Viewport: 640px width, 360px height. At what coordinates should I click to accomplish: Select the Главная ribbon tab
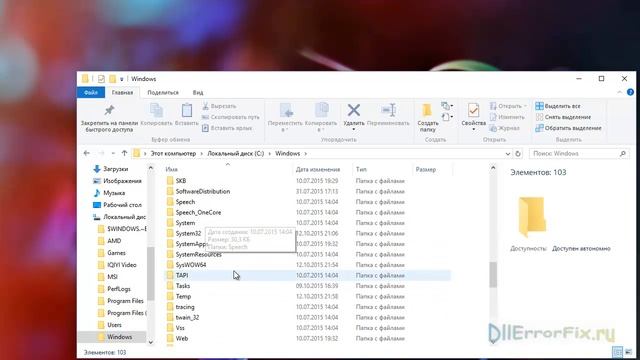122,93
